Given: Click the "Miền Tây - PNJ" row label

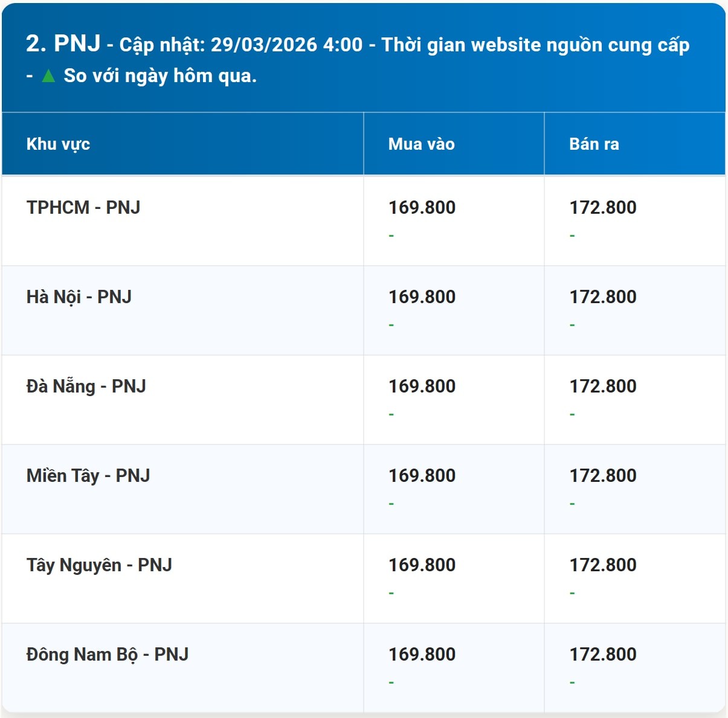Looking at the screenshot, I should 88,475.
